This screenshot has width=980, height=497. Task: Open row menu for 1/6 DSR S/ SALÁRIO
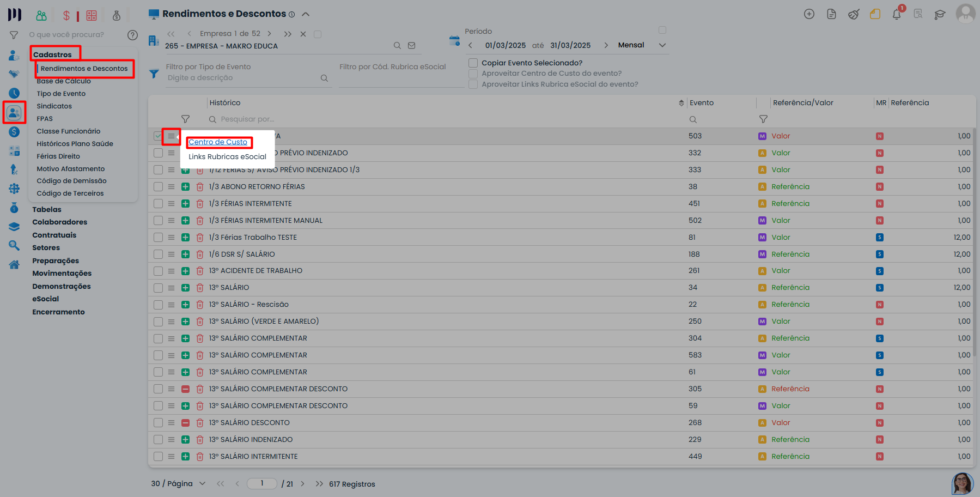pyautogui.click(x=171, y=254)
